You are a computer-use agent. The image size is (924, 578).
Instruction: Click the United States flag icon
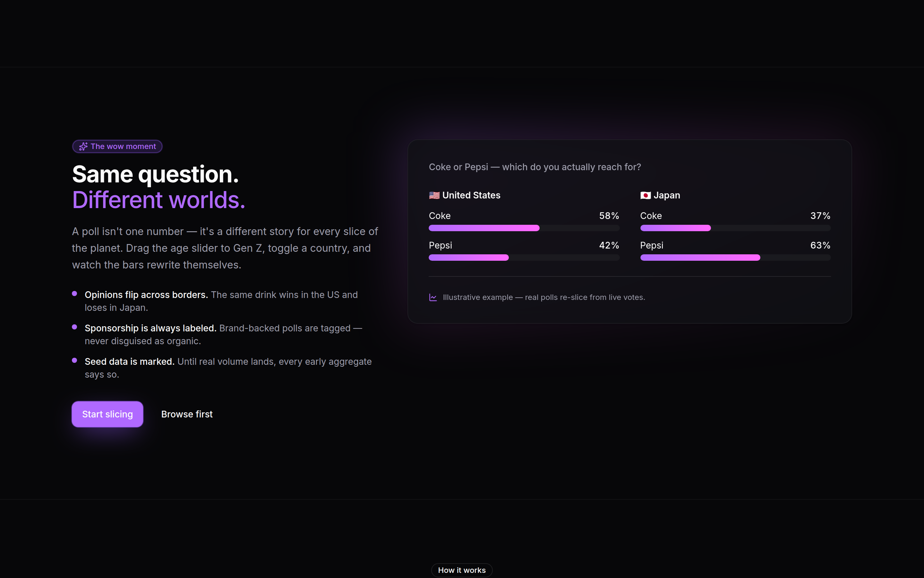[434, 195]
